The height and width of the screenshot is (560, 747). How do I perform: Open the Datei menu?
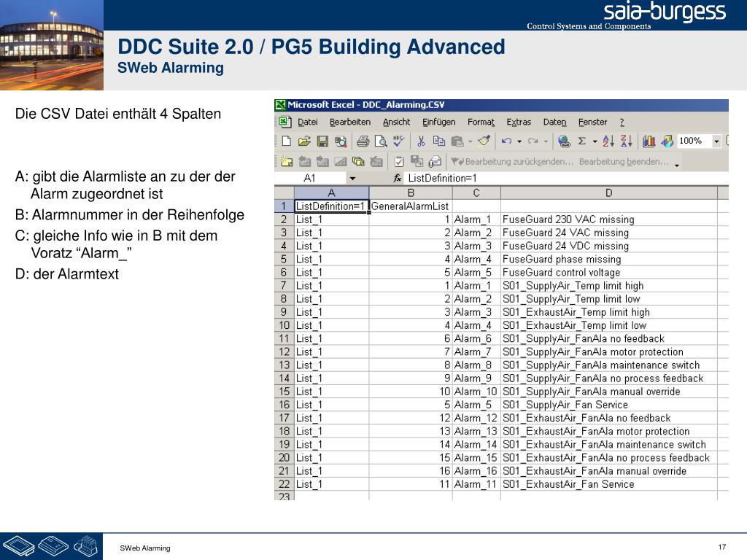coord(308,122)
